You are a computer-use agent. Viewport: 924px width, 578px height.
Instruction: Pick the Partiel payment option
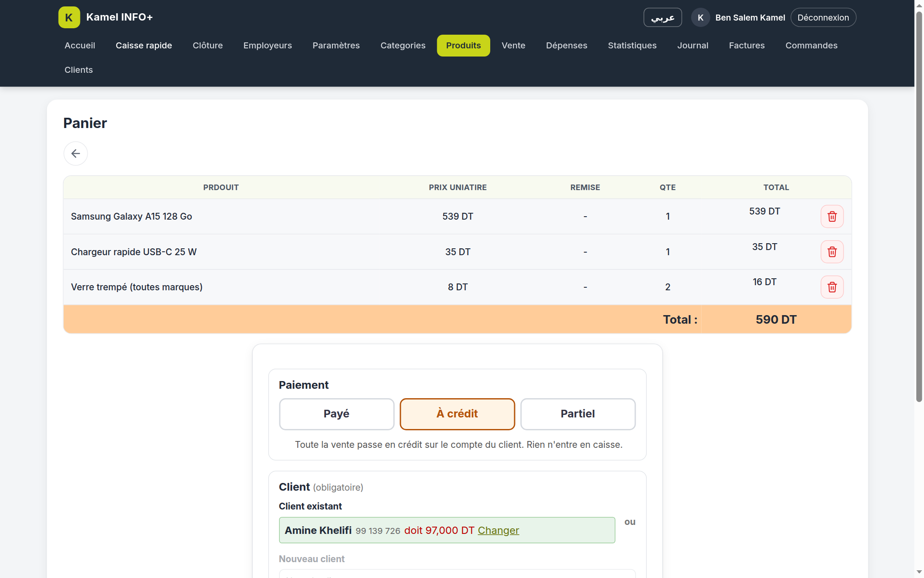pyautogui.click(x=577, y=414)
